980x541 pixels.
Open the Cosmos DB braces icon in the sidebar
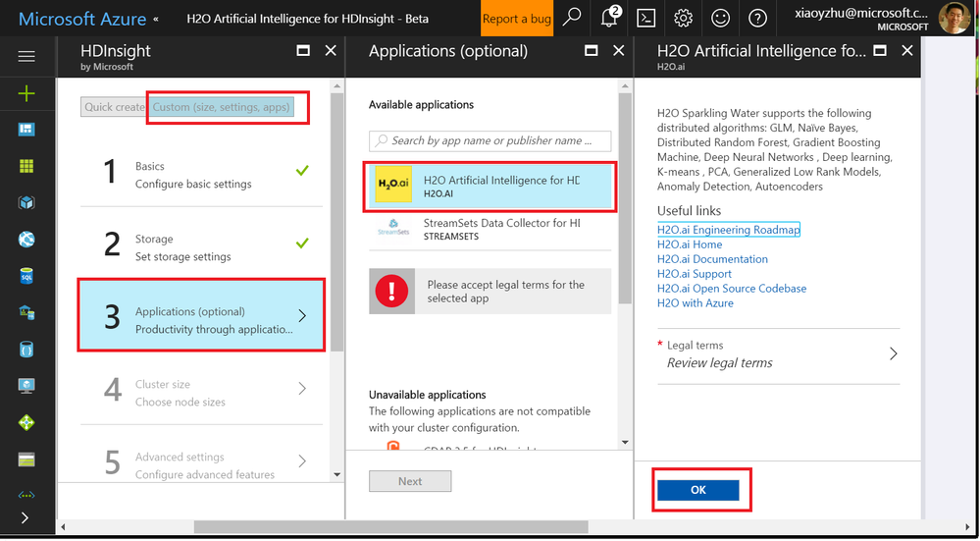tap(26, 350)
